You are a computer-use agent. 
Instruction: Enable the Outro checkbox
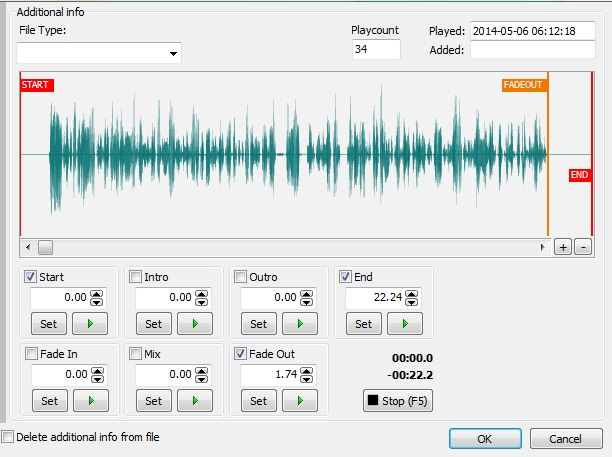coord(240,277)
